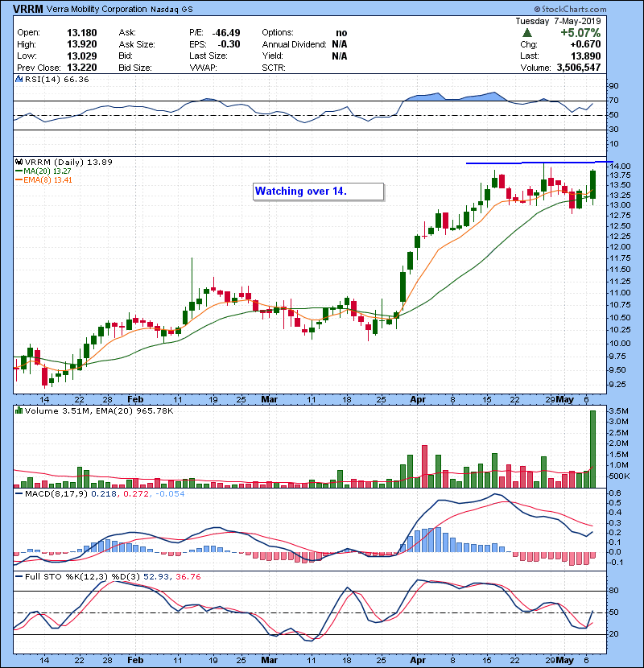Click the Tuesday 7-May-2019 date
This screenshot has width=644, height=668.
558,21
